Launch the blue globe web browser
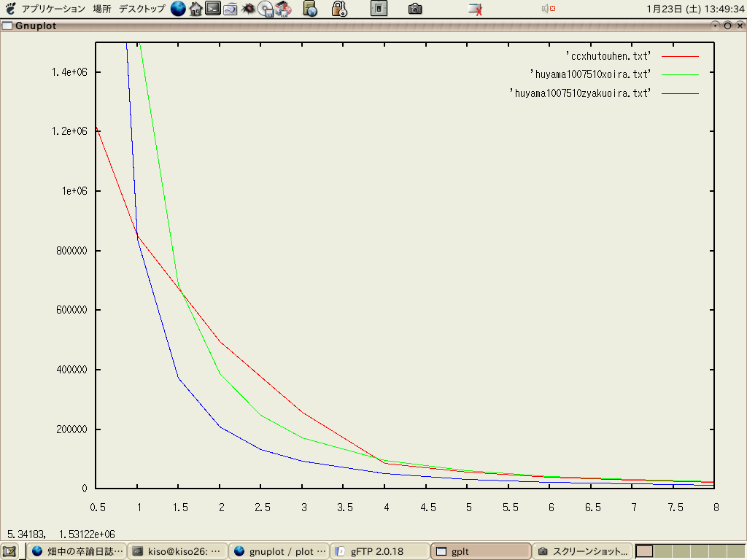This screenshot has width=747, height=560. pos(178,9)
